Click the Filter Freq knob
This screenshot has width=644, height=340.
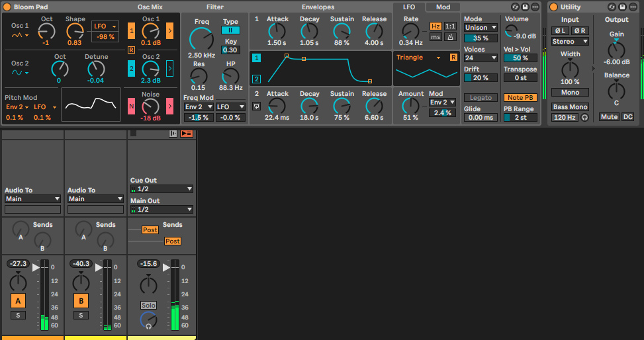[201, 40]
